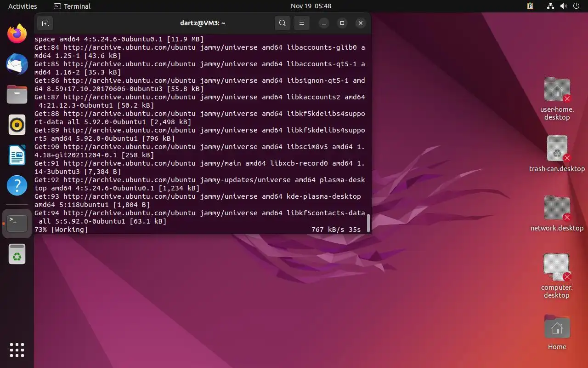Click the Get:85 libaccounts-qt5-1 line
Image resolution: width=588 pixels, height=368 pixels.
tap(200, 68)
